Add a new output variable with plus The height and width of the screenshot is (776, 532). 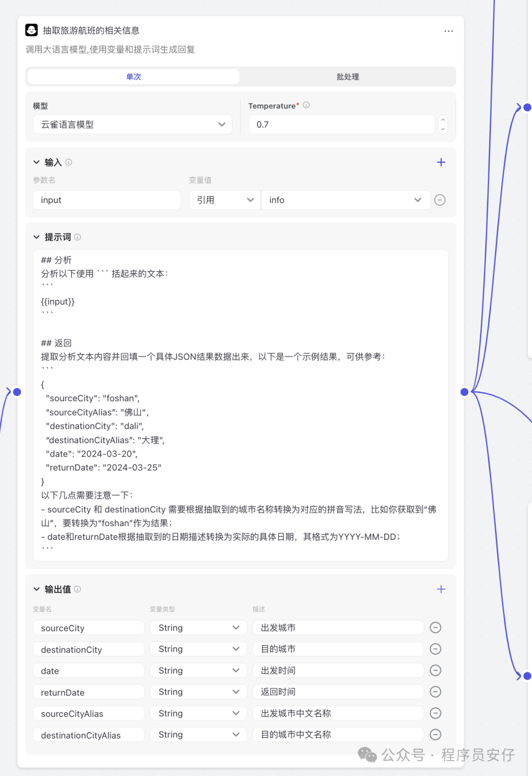(x=441, y=589)
